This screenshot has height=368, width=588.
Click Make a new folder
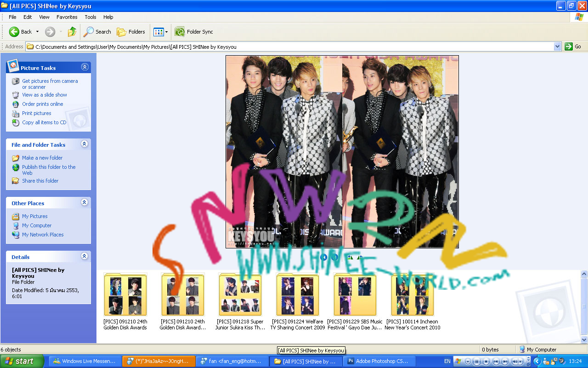tap(42, 158)
